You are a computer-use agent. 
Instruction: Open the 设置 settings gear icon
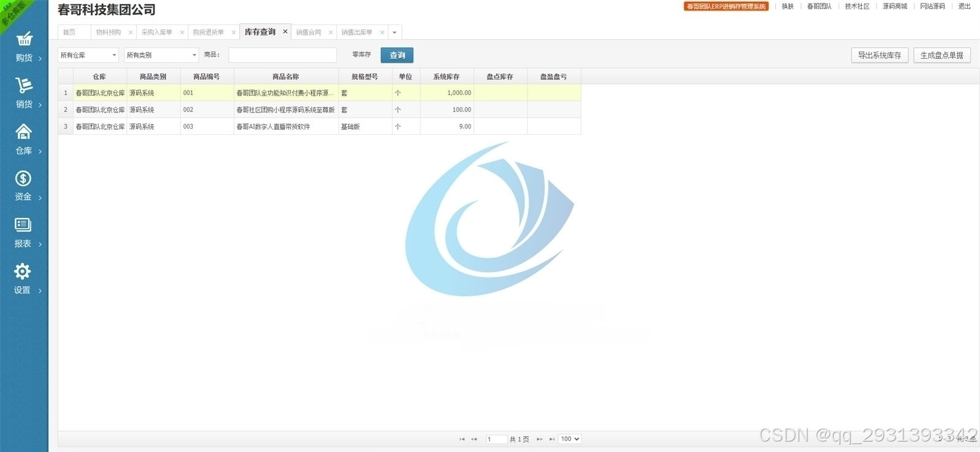[x=23, y=271]
